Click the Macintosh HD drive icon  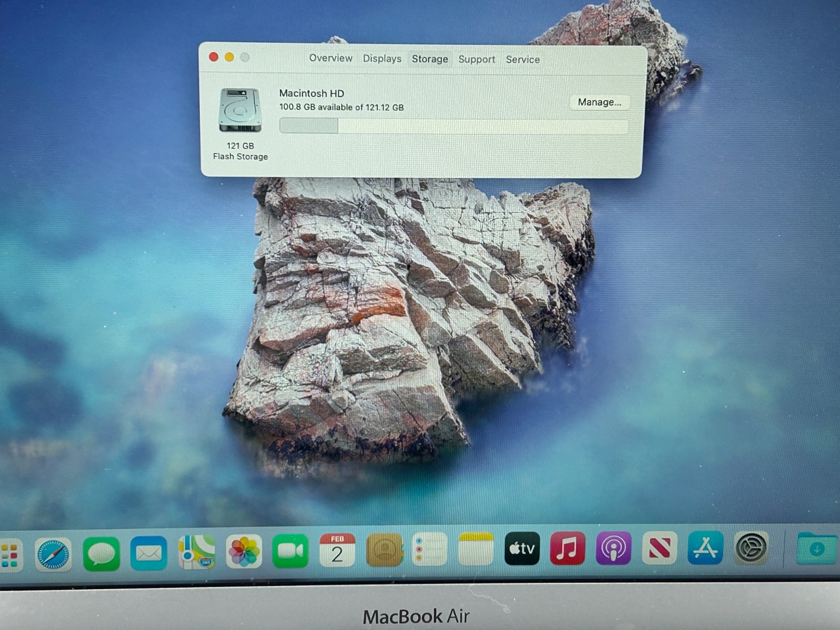click(240, 110)
